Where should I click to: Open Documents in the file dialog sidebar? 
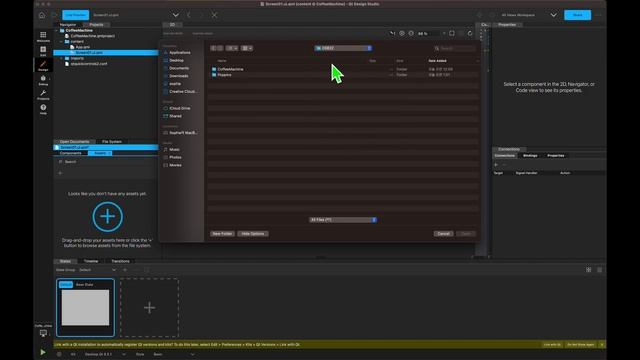tap(179, 68)
